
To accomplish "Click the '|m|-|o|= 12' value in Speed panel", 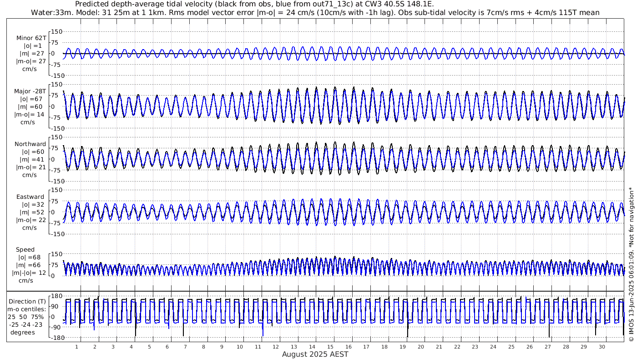I will tap(29, 273).
